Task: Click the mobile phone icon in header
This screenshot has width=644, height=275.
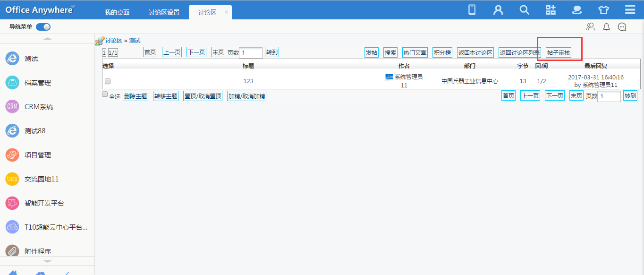Action: (x=472, y=10)
